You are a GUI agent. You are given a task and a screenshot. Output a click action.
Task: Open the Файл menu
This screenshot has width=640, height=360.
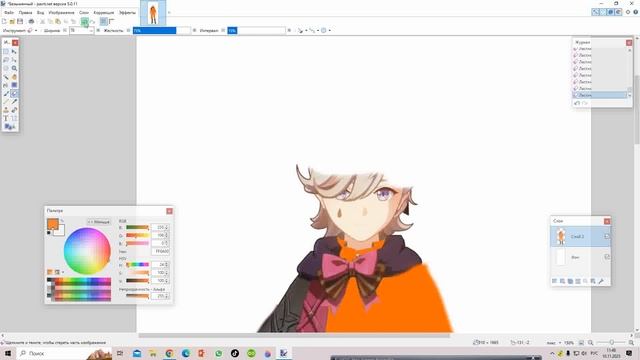click(x=9, y=13)
